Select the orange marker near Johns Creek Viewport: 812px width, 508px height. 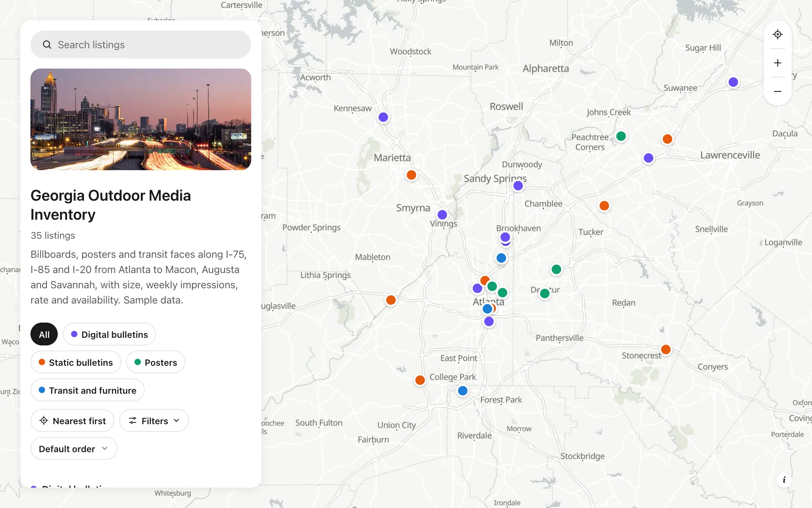pyautogui.click(x=667, y=139)
